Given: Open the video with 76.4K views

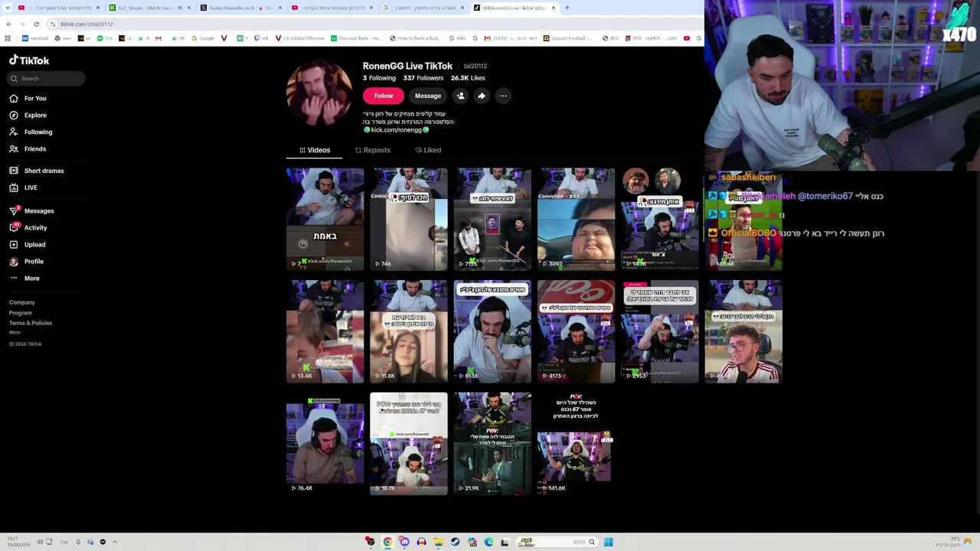Looking at the screenshot, I should coord(325,444).
